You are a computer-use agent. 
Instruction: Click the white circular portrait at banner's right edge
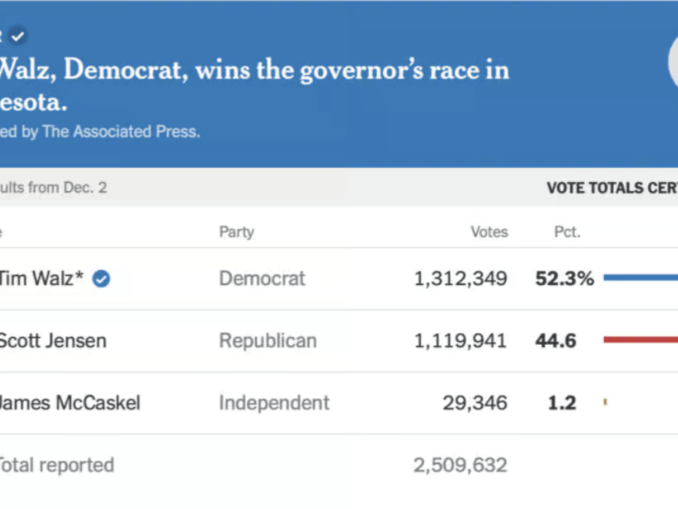[673, 60]
